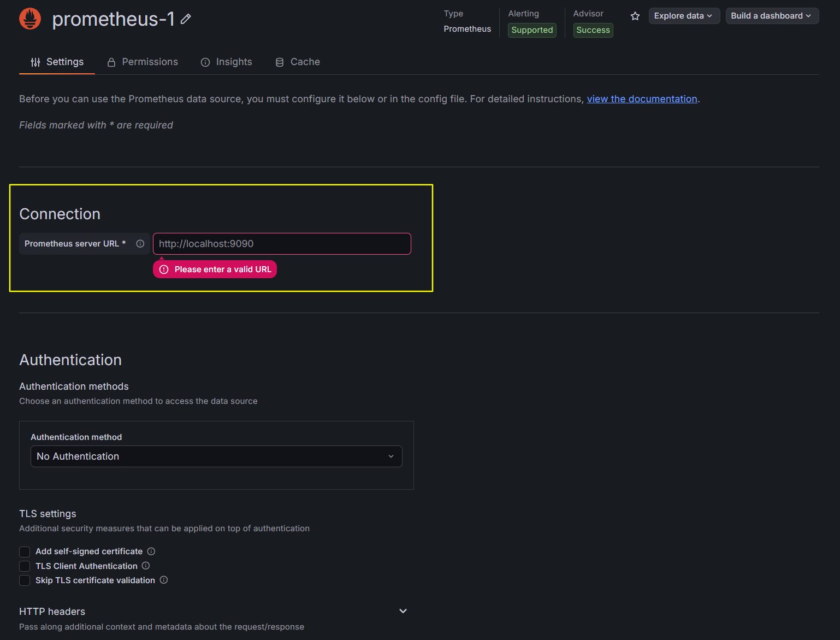The image size is (840, 640).
Task: Enable Skip TLS certificate validation checkbox
Action: point(25,580)
